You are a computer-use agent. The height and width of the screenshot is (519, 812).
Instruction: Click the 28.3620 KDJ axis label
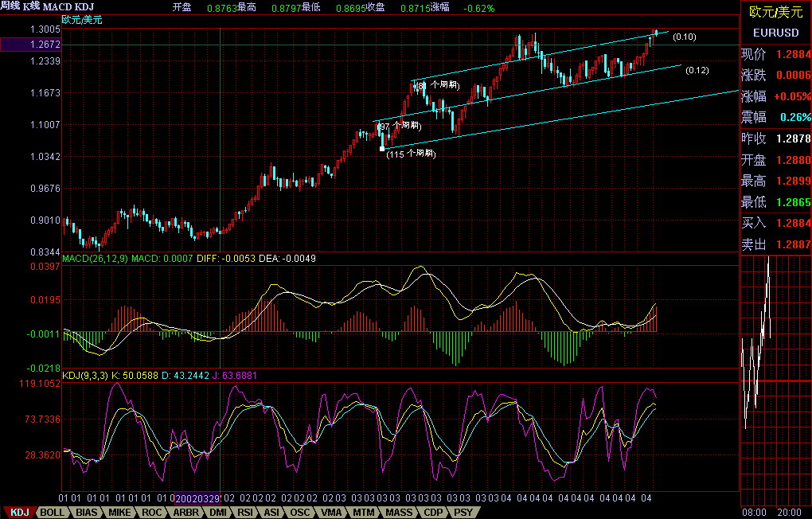pos(43,455)
